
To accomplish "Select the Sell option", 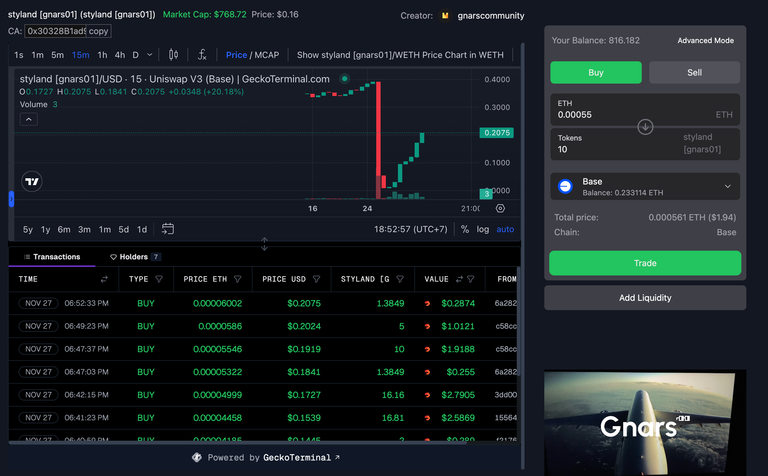I will [x=694, y=72].
